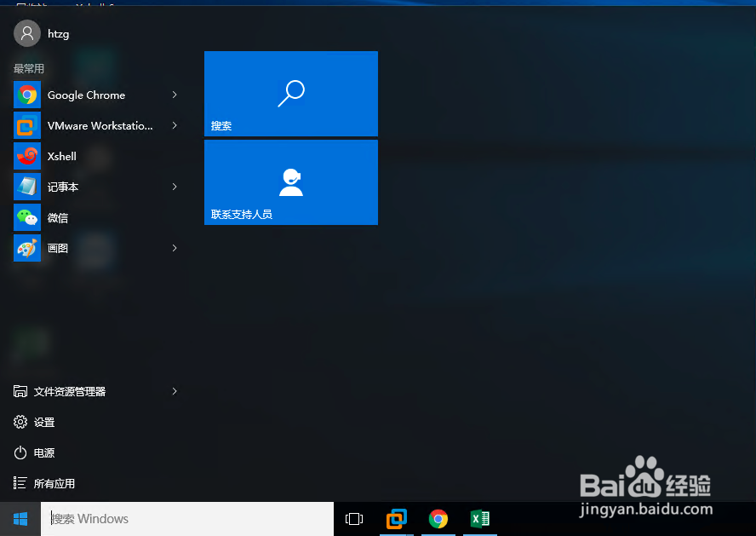Viewport: 756px width, 536px height.
Task: Launch Xshell
Action: coord(61,156)
